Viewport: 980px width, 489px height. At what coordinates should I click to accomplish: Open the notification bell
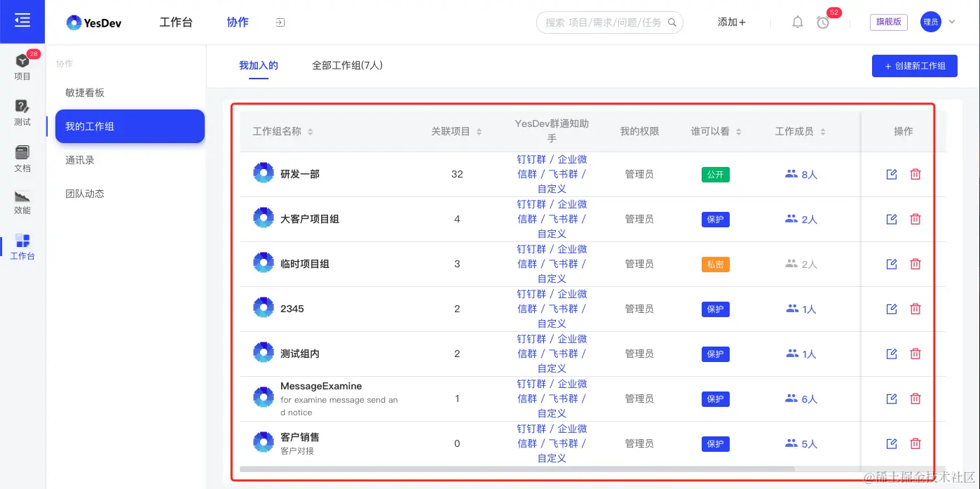798,22
